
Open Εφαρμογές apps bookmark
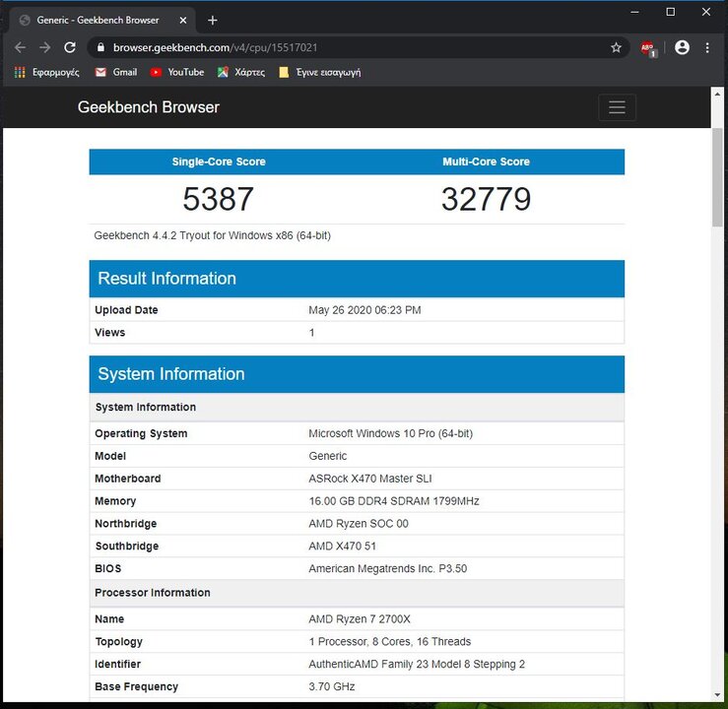point(47,73)
